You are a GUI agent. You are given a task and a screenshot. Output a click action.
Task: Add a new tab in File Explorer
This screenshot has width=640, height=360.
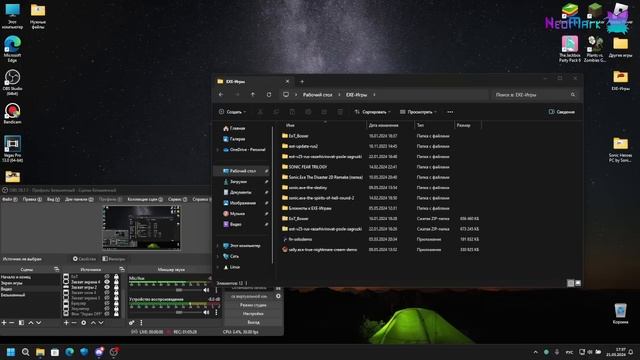[302, 82]
